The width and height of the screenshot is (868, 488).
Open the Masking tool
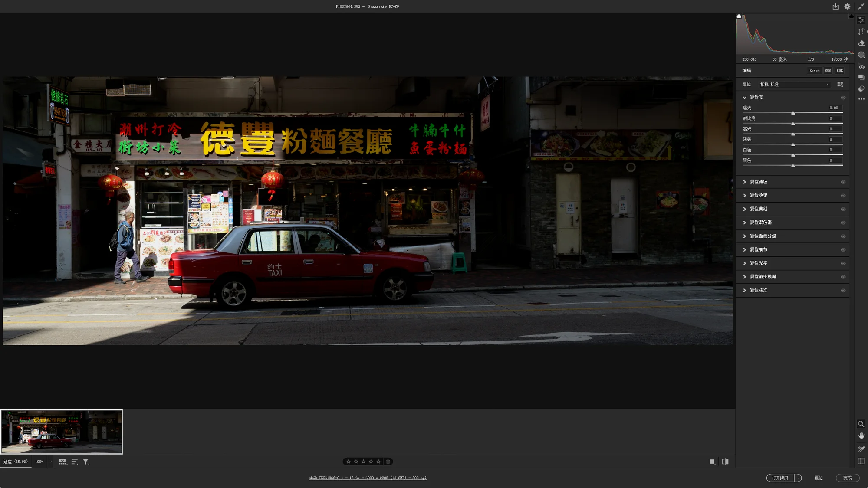click(x=861, y=55)
